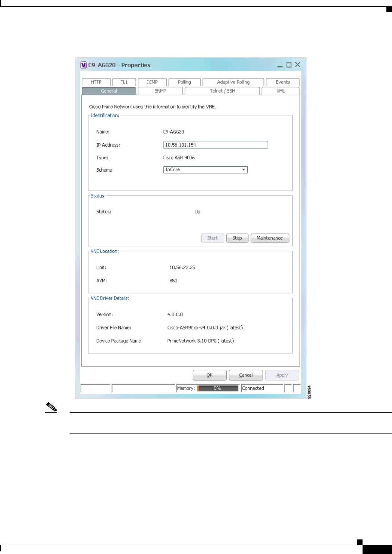The image size is (392, 554).
Task: Stop the VNE with Stop button
Action: click(x=237, y=238)
